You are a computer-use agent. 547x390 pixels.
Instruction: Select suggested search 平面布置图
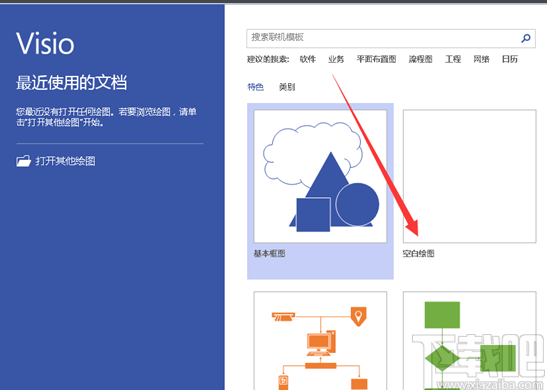(x=376, y=59)
